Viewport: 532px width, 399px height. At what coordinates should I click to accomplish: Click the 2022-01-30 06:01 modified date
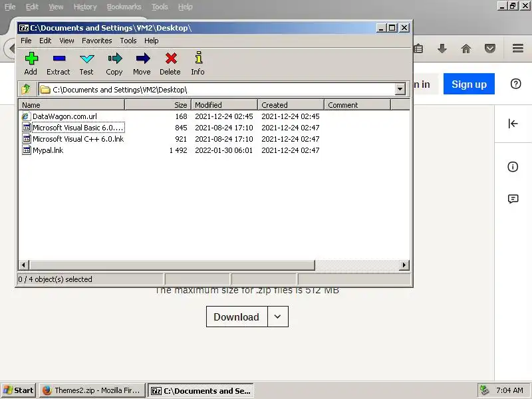coord(224,150)
